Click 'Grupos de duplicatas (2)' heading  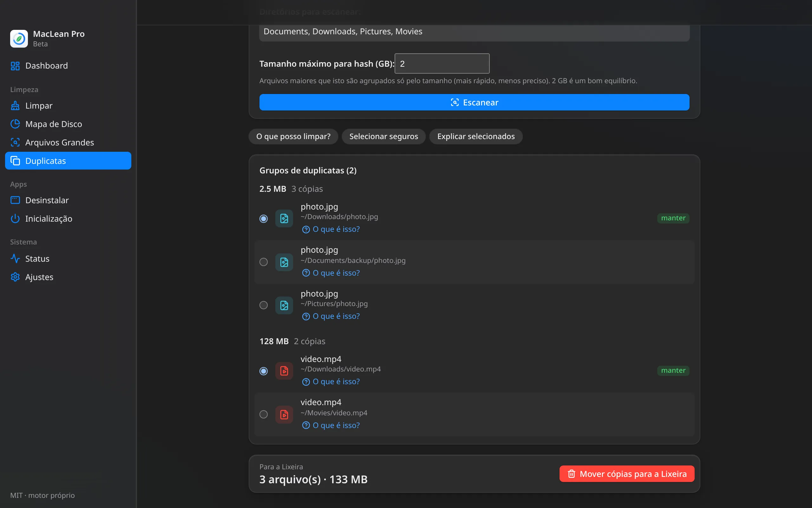coord(308,171)
